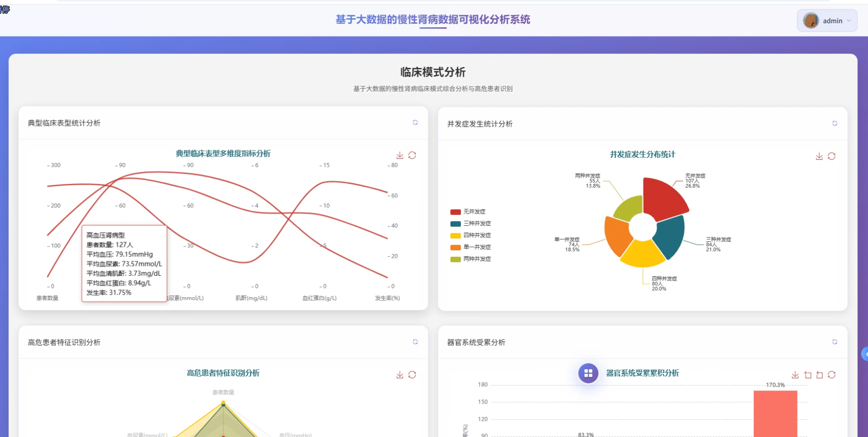Refresh the 典型临床表型统计分析 card header icon
The height and width of the screenshot is (437, 868).
[415, 123]
